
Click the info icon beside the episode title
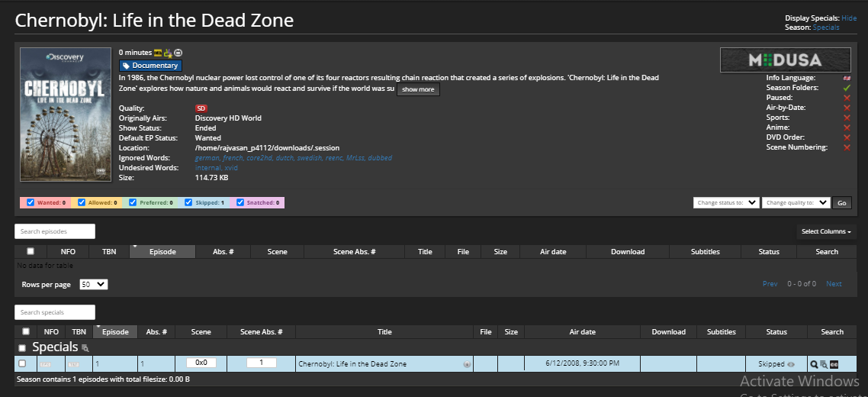467,364
